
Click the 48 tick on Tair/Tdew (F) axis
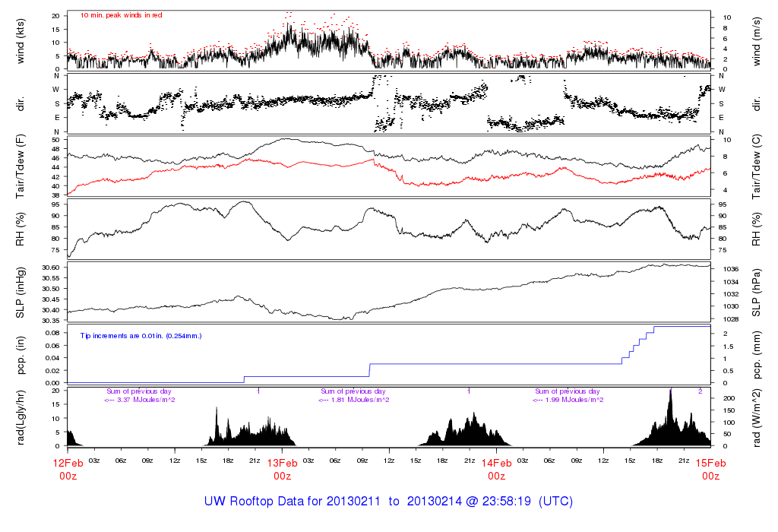tap(55, 149)
